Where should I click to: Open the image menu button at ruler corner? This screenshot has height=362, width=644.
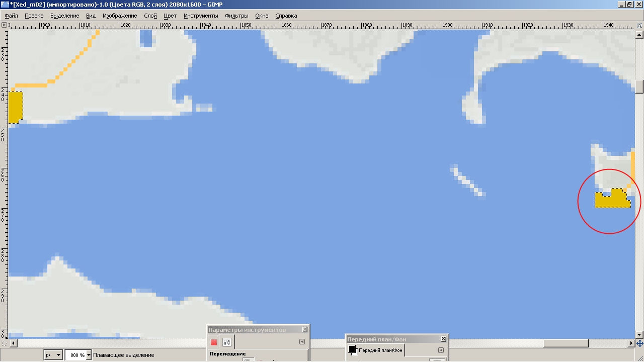[4, 24]
